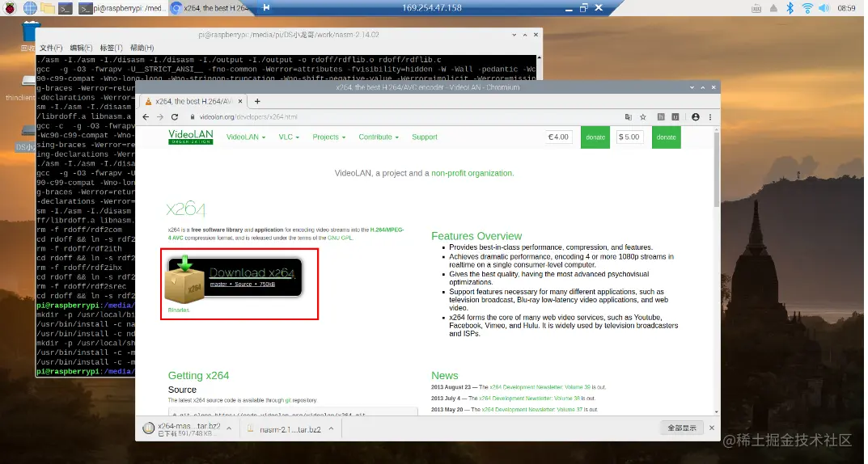The width and height of the screenshot is (868, 464).
Task: Open the git repository link
Action: [x=288, y=400]
